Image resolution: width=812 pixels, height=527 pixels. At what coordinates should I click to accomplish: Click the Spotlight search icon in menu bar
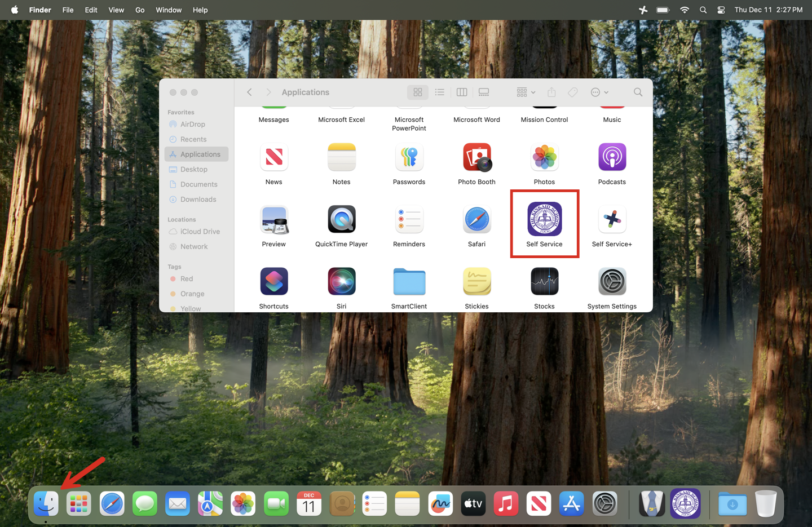[x=703, y=10]
